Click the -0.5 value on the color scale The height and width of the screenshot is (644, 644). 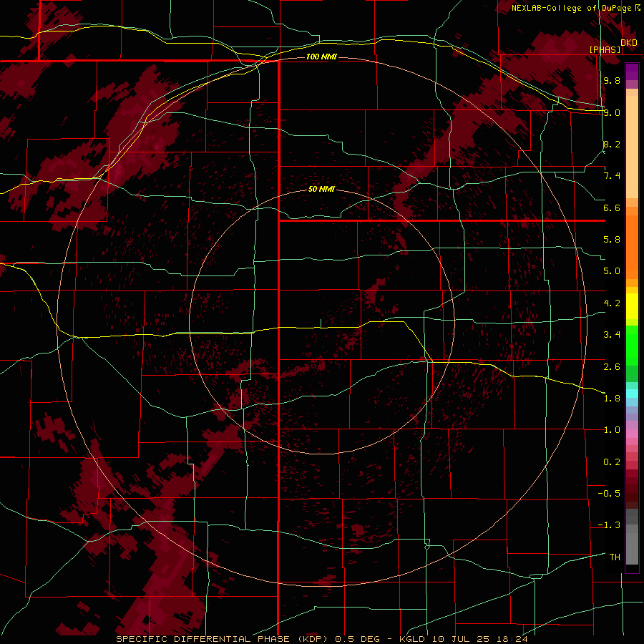[609, 494]
